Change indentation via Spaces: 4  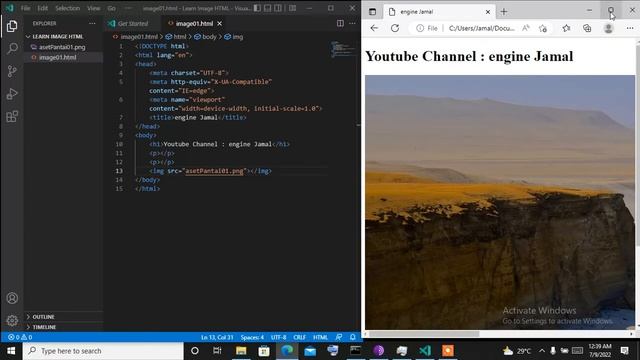252,337
